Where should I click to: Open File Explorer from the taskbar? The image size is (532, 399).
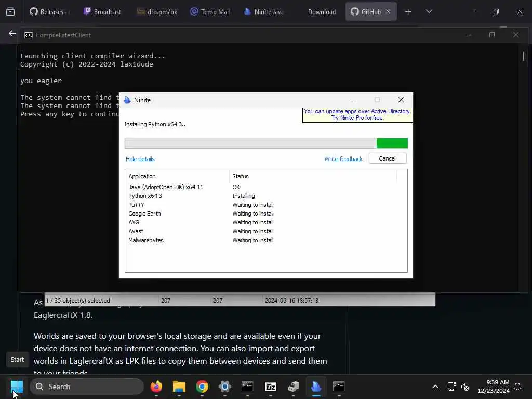179,387
